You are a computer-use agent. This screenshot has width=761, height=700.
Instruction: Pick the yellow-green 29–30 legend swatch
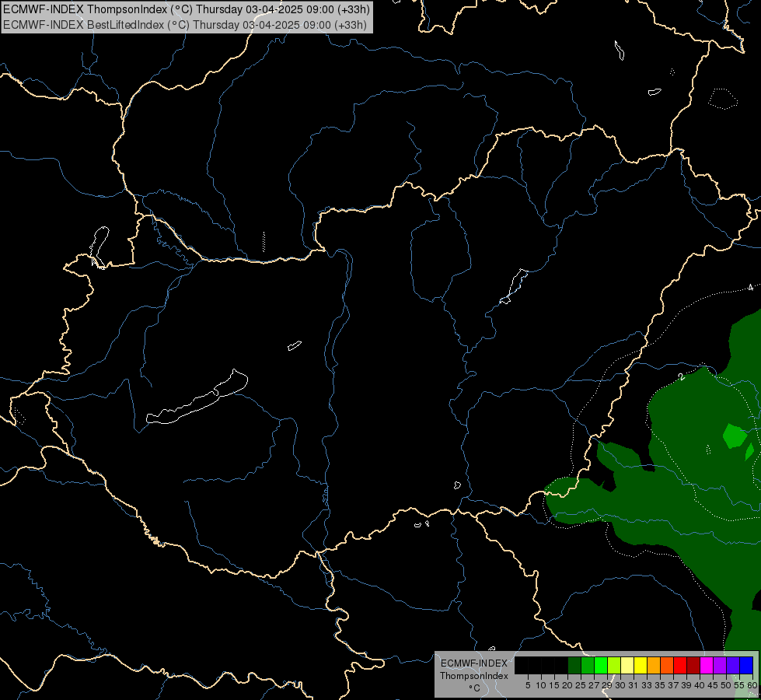pos(614,665)
